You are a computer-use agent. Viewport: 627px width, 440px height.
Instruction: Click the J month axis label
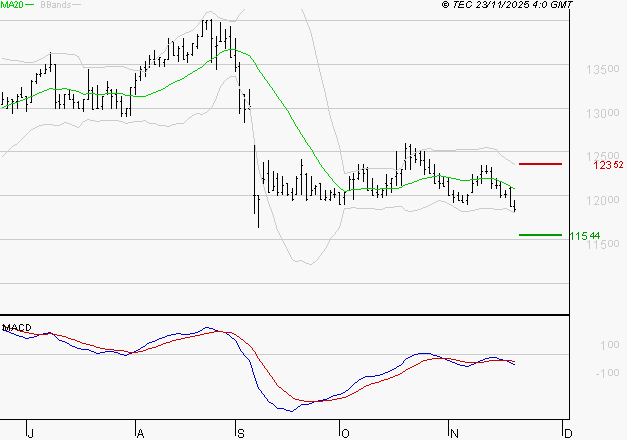tap(30, 433)
